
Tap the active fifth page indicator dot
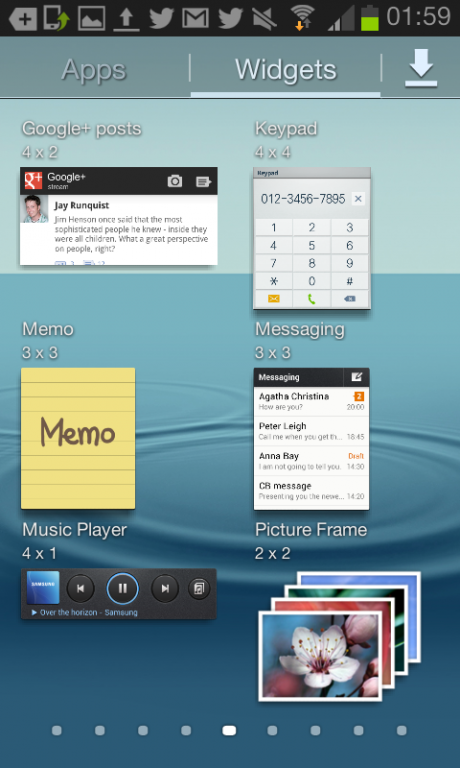229,731
